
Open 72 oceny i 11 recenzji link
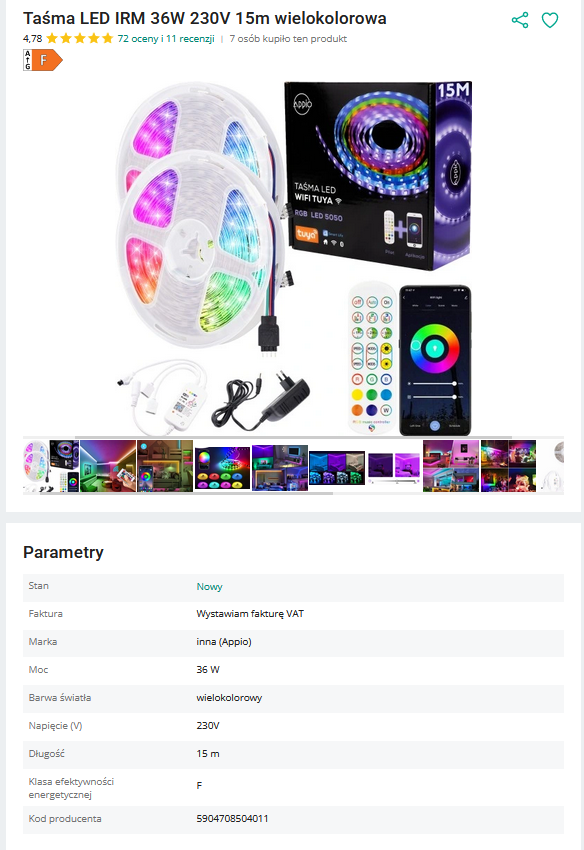166,38
